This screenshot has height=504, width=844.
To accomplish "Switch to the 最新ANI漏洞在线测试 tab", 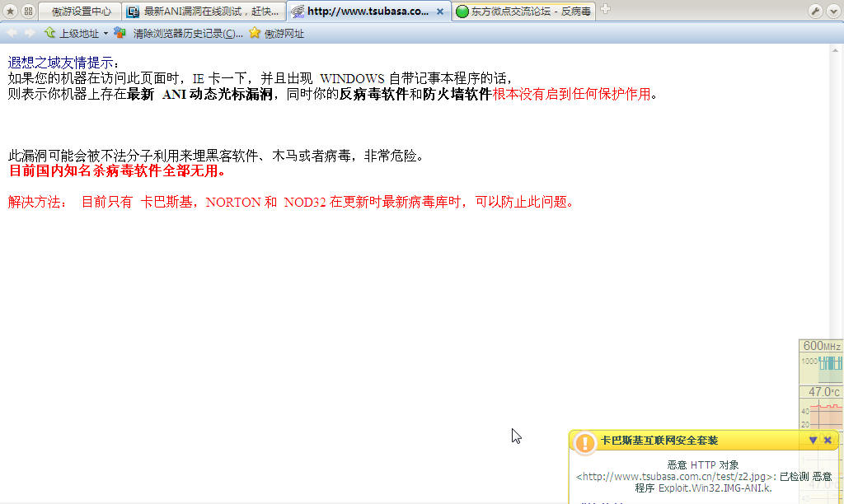I will (204, 12).
